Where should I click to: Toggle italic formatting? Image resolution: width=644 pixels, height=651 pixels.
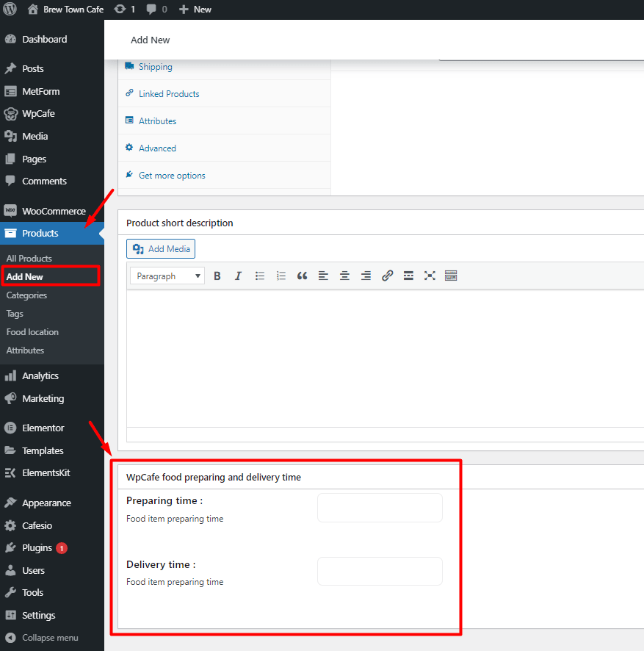238,276
